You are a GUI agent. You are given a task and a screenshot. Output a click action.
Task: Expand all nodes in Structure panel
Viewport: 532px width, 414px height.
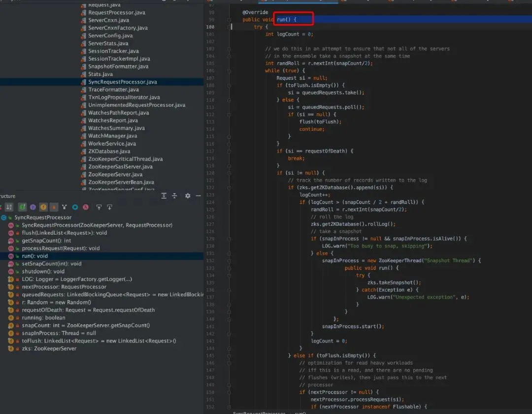[x=164, y=196]
